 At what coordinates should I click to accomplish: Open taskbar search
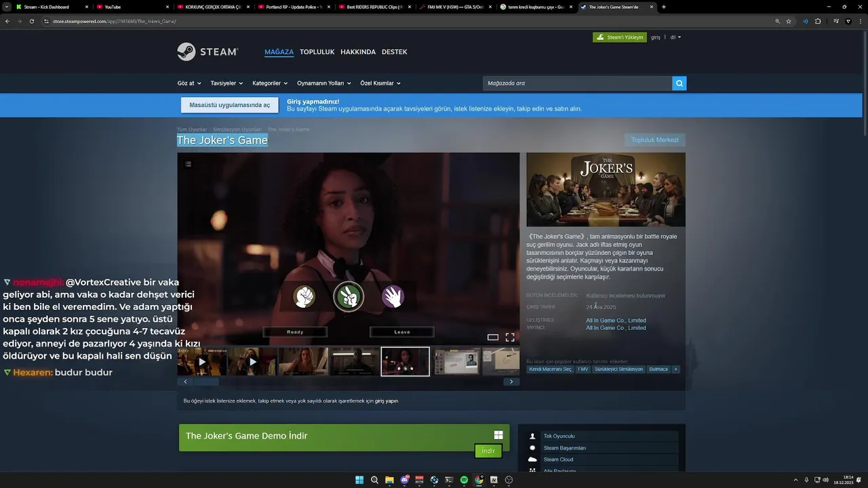pyautogui.click(x=374, y=480)
